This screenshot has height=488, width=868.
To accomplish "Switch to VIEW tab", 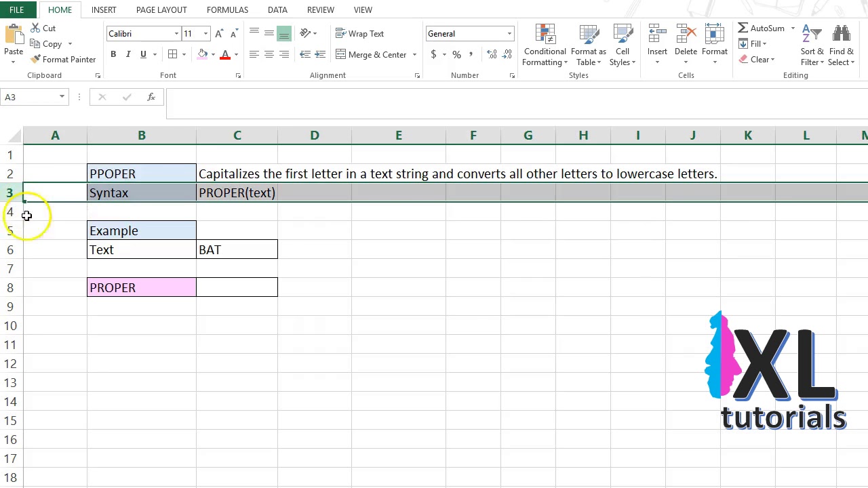I will pos(363,10).
